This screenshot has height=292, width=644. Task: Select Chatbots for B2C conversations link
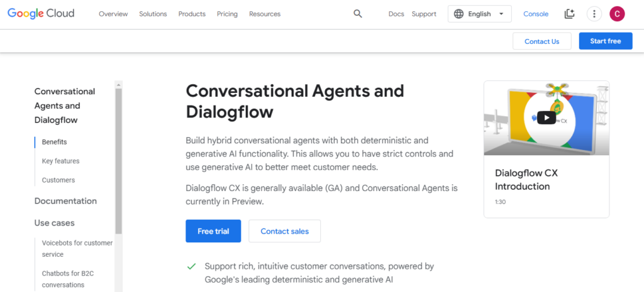(x=68, y=279)
